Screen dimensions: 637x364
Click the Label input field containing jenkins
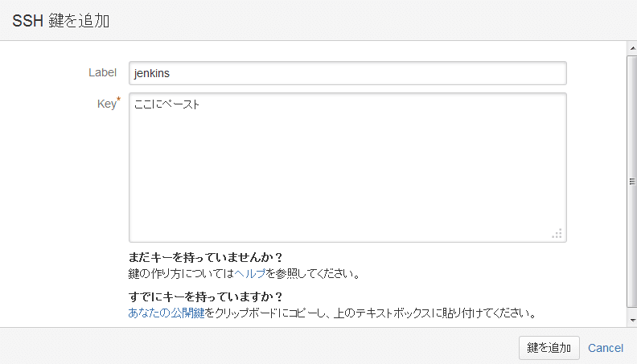(347, 73)
